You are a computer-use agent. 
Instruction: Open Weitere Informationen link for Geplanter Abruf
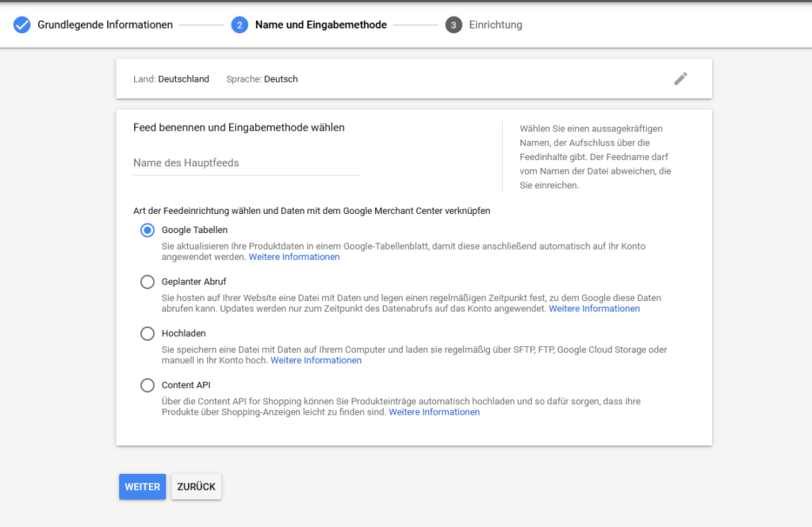594,309
